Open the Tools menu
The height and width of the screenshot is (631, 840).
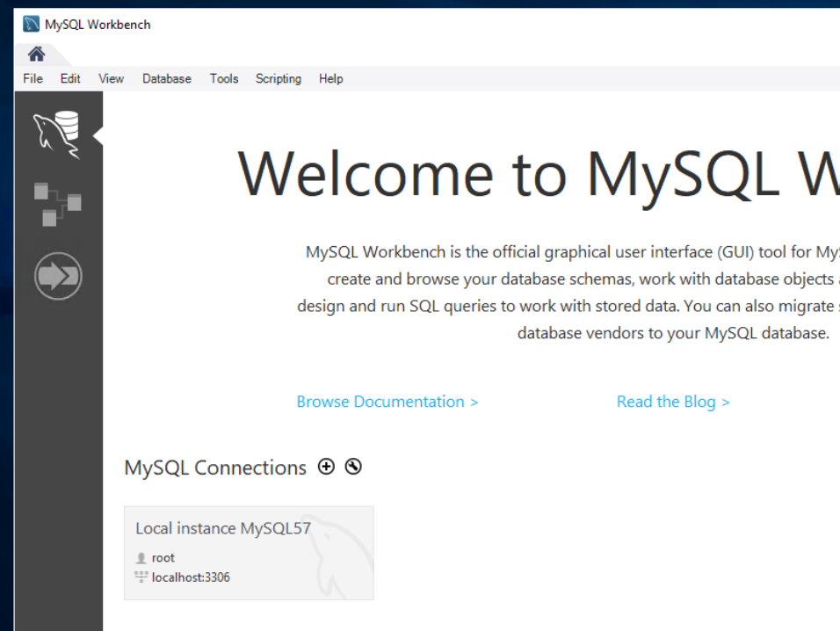tap(224, 79)
